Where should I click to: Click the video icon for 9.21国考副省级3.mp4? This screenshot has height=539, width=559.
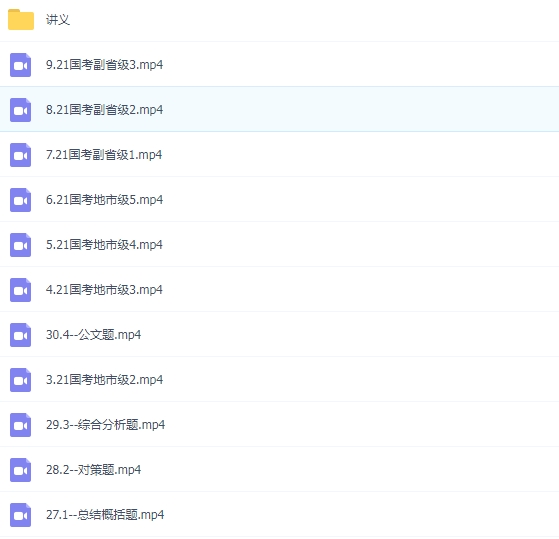[20, 65]
